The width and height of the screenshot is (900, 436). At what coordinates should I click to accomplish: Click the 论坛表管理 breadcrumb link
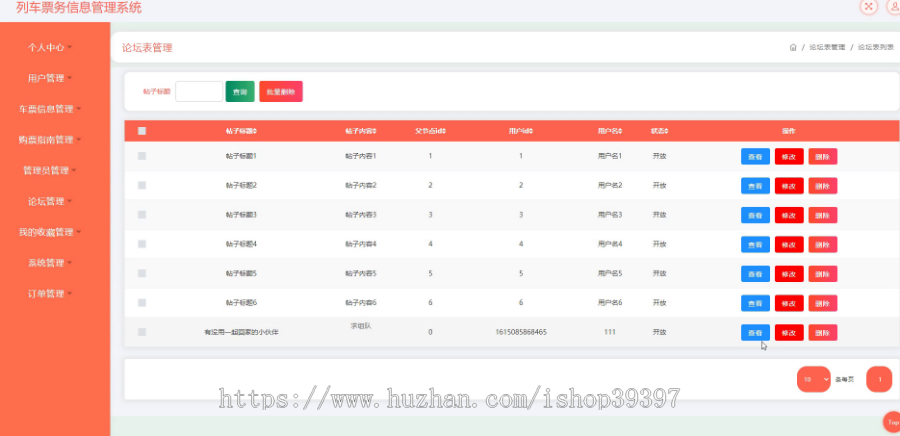click(x=827, y=48)
